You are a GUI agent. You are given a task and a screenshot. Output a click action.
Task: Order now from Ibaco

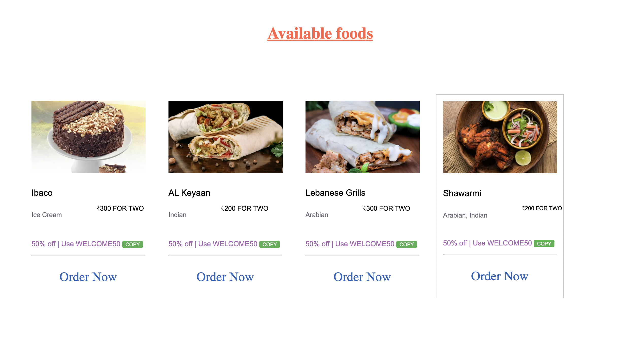tap(88, 277)
